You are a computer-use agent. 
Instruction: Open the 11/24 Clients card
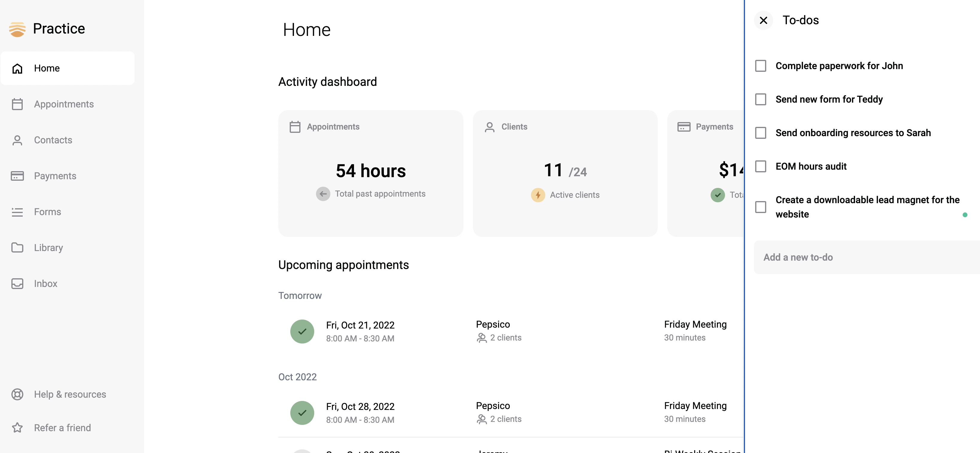[565, 174]
